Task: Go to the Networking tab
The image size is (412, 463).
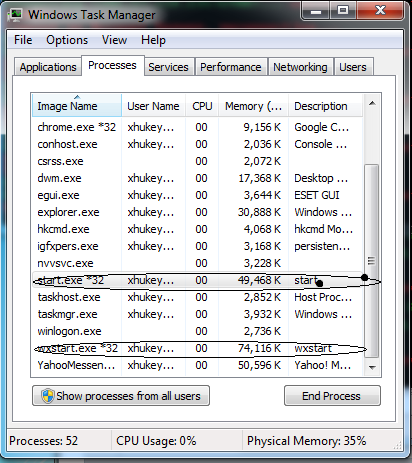Action: coord(300,67)
